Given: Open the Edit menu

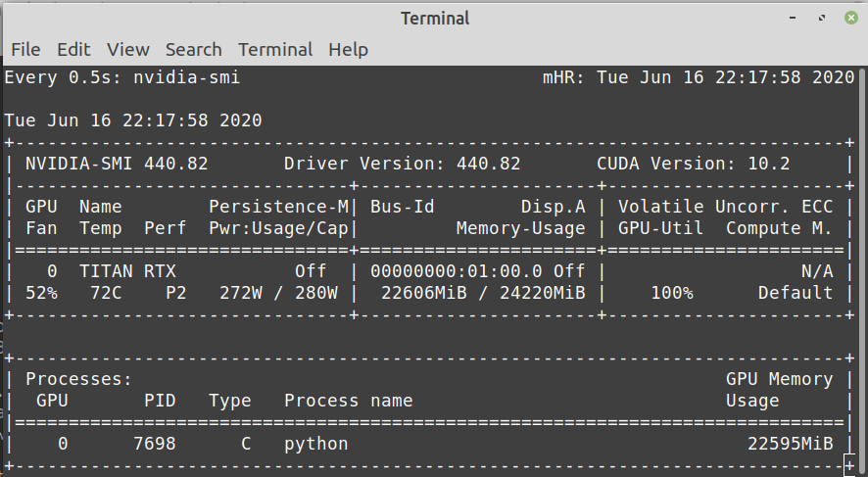Looking at the screenshot, I should [x=73, y=50].
